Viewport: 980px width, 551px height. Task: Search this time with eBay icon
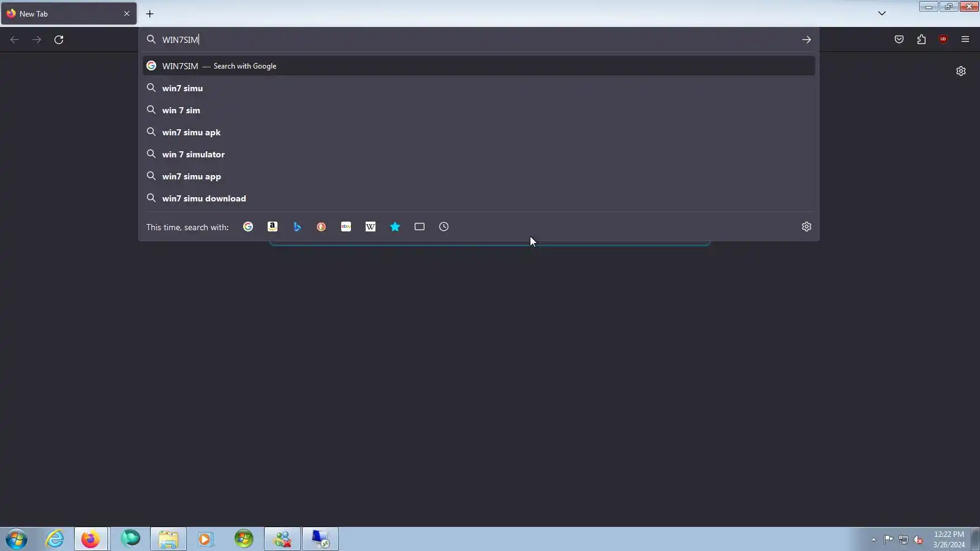coord(346,227)
